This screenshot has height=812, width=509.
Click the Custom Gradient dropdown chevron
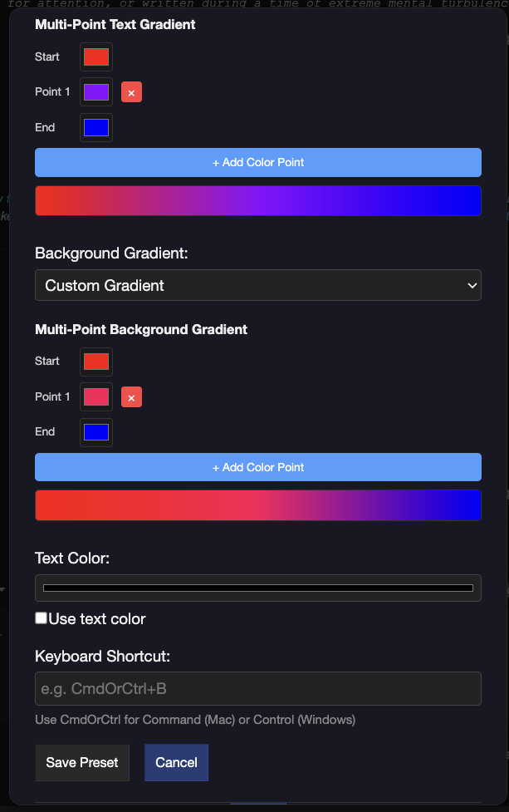point(472,285)
